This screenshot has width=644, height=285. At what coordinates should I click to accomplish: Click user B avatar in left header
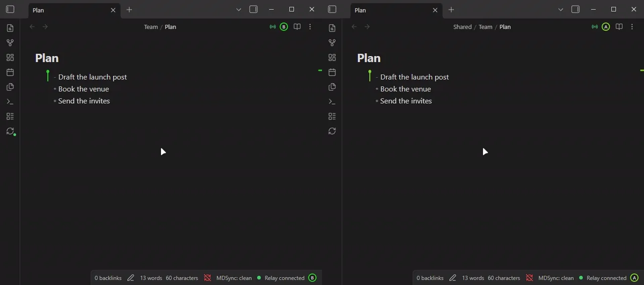click(284, 27)
